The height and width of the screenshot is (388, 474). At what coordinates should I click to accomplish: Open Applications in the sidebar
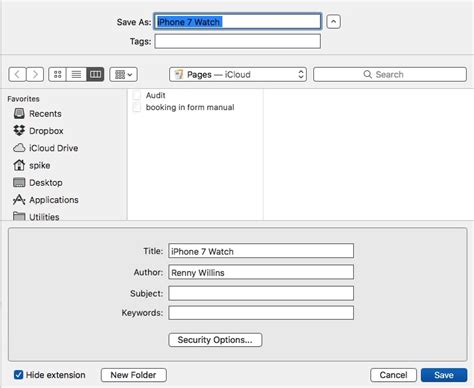(46, 200)
